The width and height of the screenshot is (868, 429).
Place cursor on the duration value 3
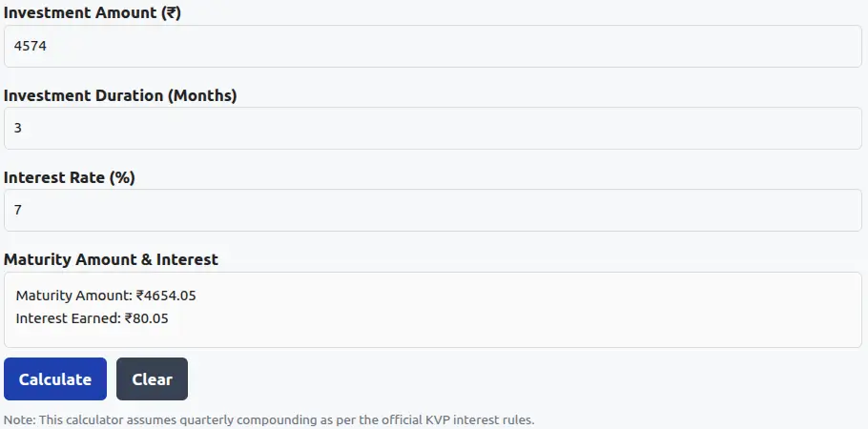(18, 128)
